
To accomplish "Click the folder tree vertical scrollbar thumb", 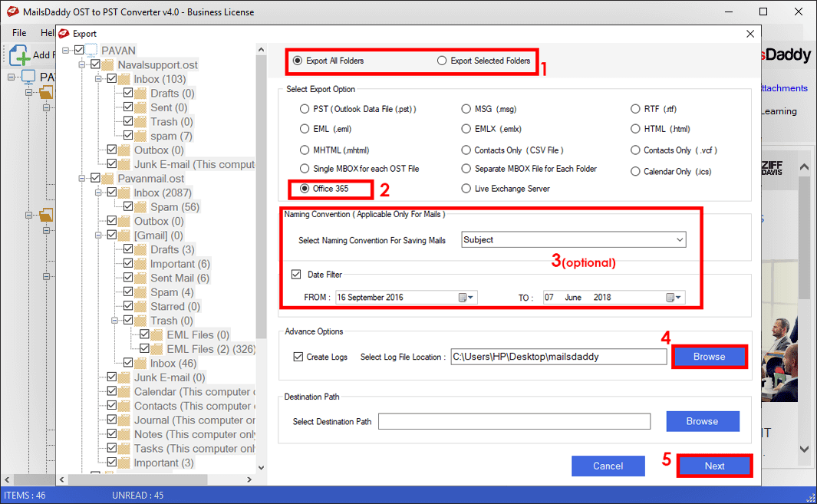I will [x=261, y=198].
